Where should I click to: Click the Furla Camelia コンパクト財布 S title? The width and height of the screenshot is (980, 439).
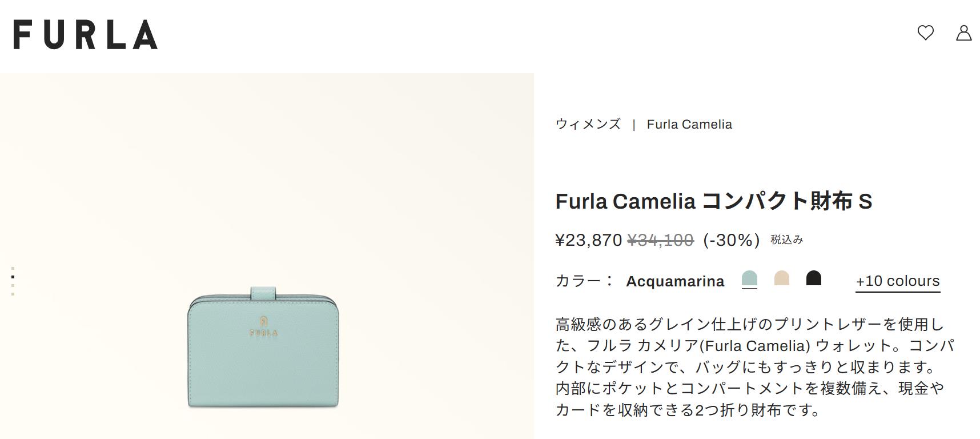tap(713, 201)
